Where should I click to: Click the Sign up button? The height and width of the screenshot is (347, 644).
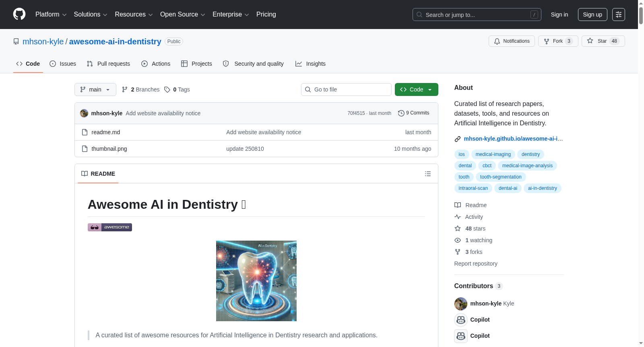tap(592, 15)
